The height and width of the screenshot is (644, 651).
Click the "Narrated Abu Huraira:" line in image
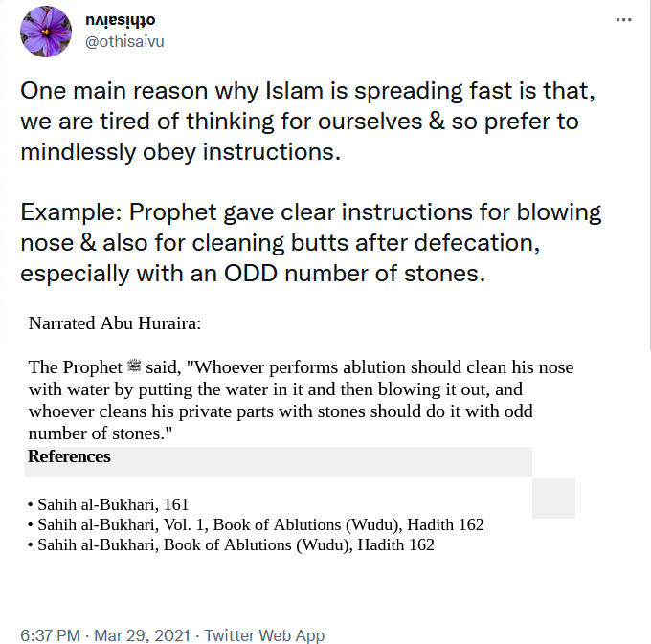pyautogui.click(x=115, y=322)
